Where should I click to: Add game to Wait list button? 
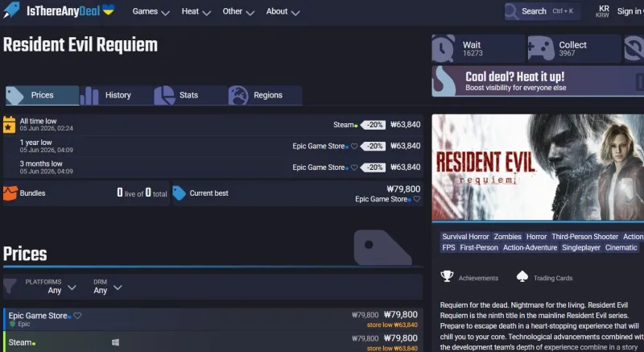(478, 48)
